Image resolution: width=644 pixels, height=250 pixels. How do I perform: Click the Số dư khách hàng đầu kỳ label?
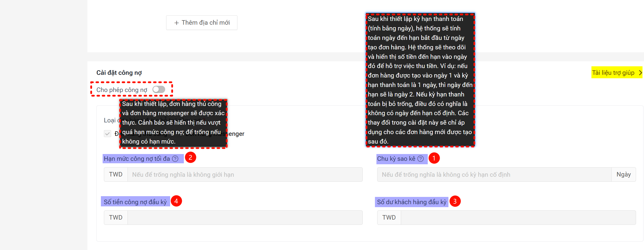tap(412, 202)
